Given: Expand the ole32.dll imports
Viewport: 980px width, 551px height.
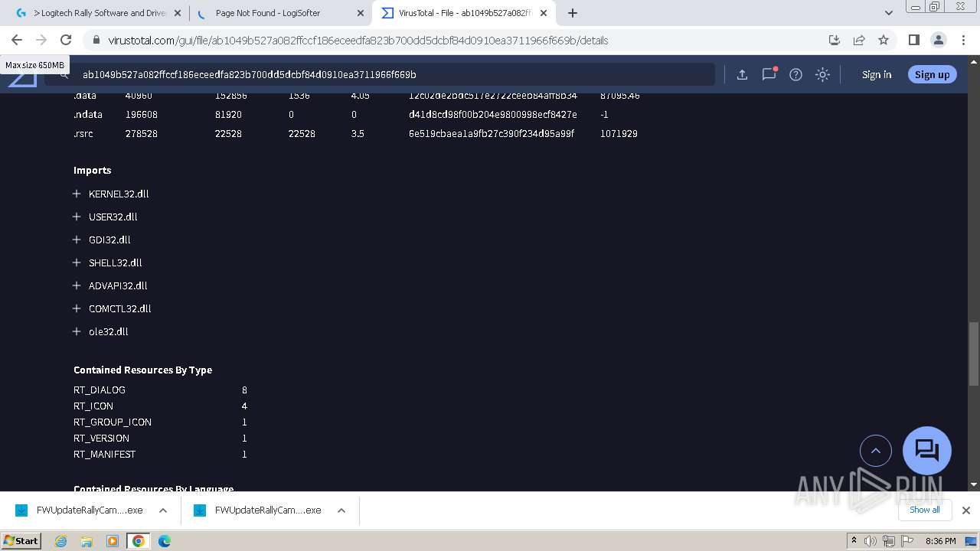Looking at the screenshot, I should click(77, 331).
